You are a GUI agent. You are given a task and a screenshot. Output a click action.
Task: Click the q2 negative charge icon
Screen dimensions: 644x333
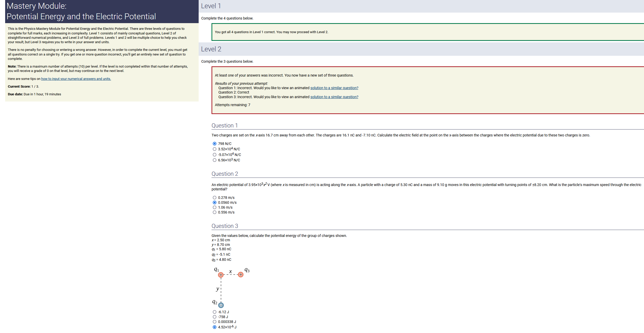click(221, 305)
